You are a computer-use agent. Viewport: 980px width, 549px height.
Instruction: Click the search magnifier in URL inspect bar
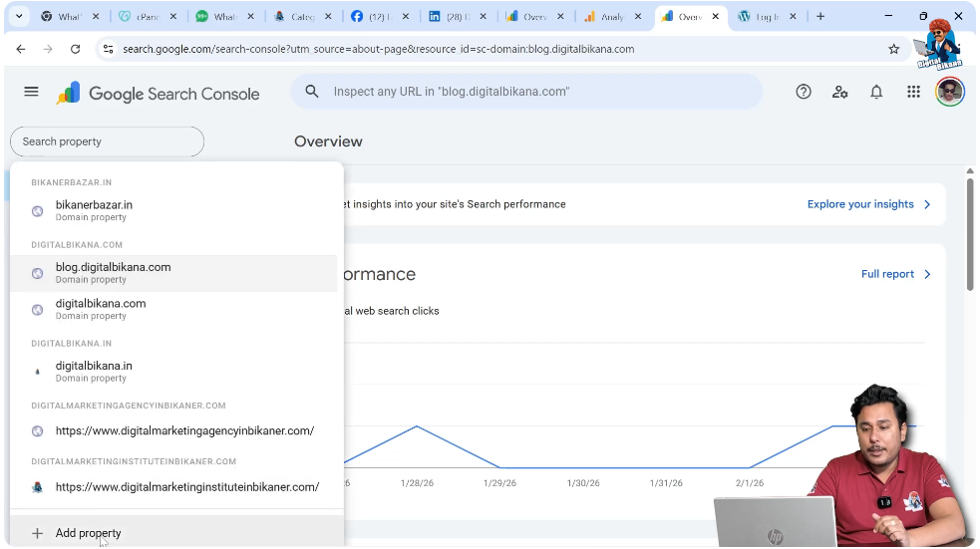tap(312, 92)
